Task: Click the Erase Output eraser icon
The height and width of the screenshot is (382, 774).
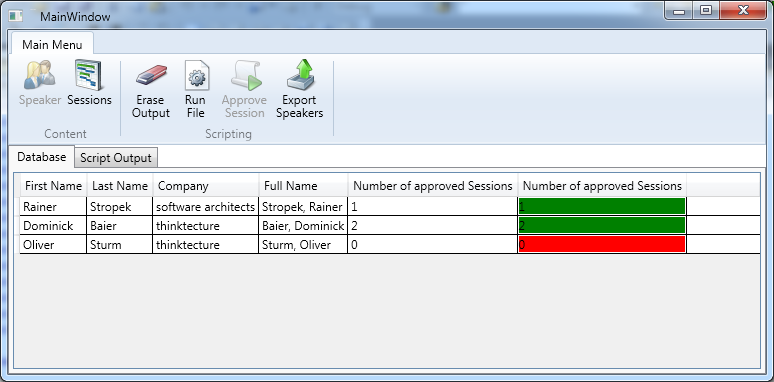Action: tap(151, 75)
